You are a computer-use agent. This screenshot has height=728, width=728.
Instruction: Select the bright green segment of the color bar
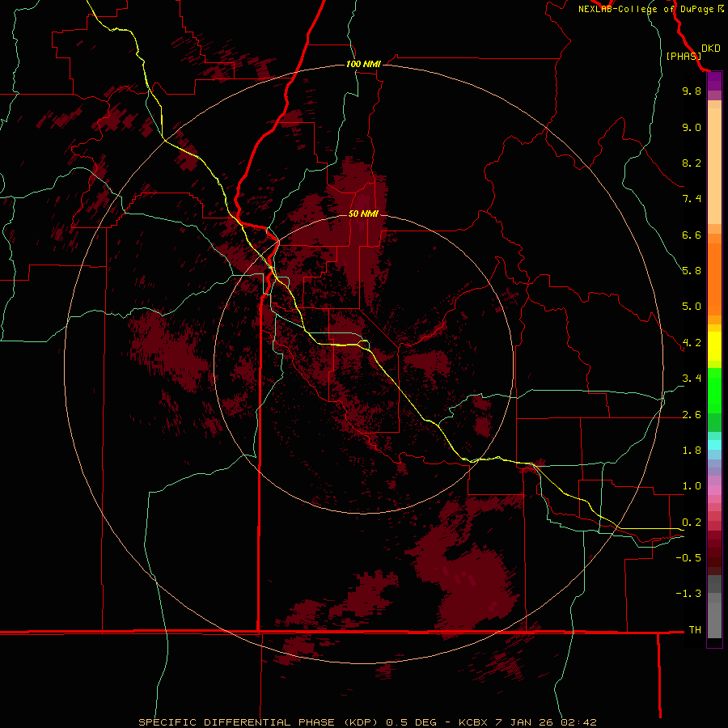[714, 390]
